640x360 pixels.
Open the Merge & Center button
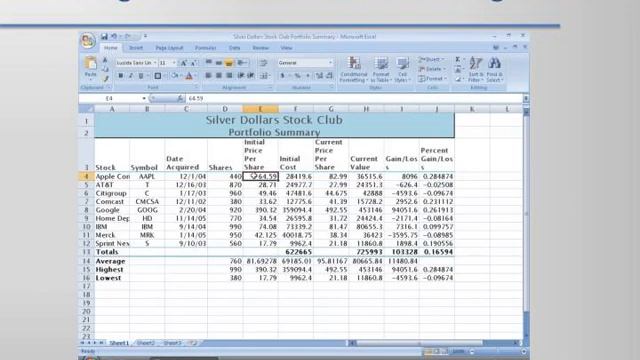point(265,76)
